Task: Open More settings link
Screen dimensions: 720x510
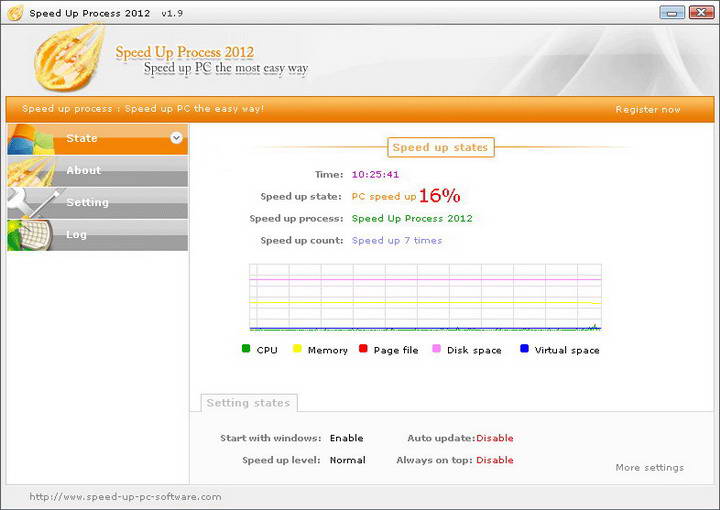Action: pyautogui.click(x=649, y=467)
